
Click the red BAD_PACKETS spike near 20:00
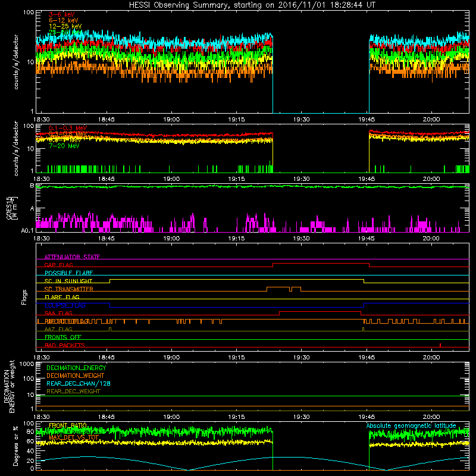(440, 345)
